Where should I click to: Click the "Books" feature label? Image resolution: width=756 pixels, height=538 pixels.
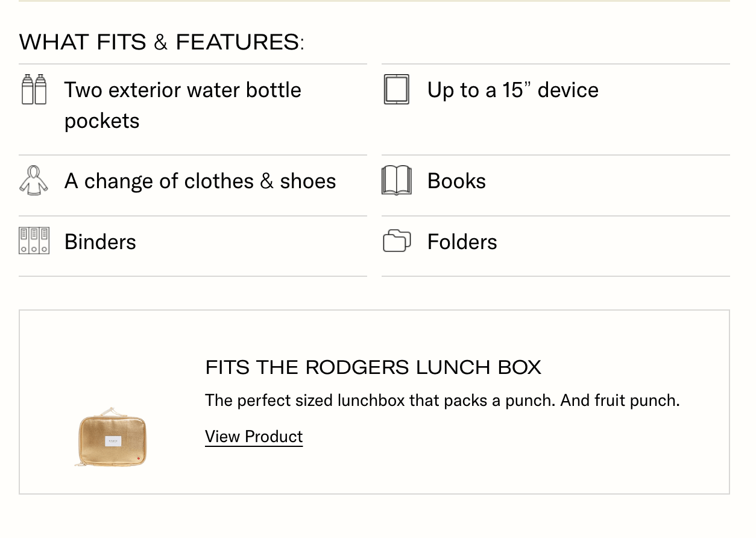pos(456,181)
